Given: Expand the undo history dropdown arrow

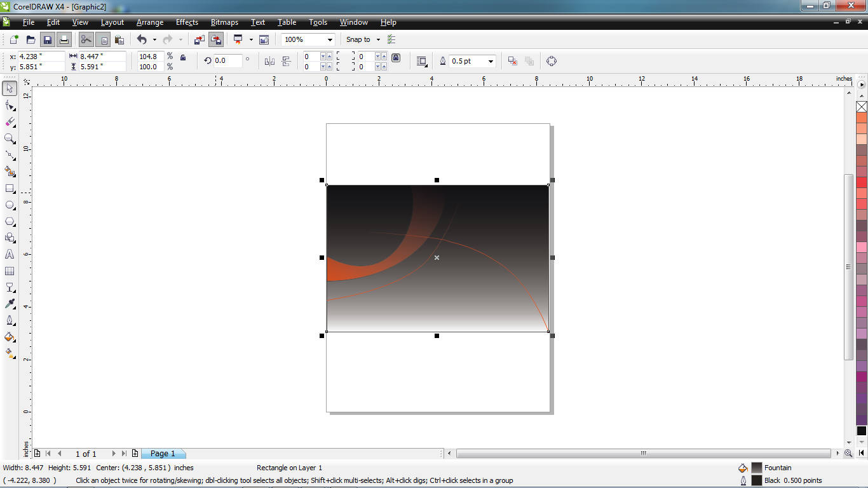Looking at the screenshot, I should 154,39.
